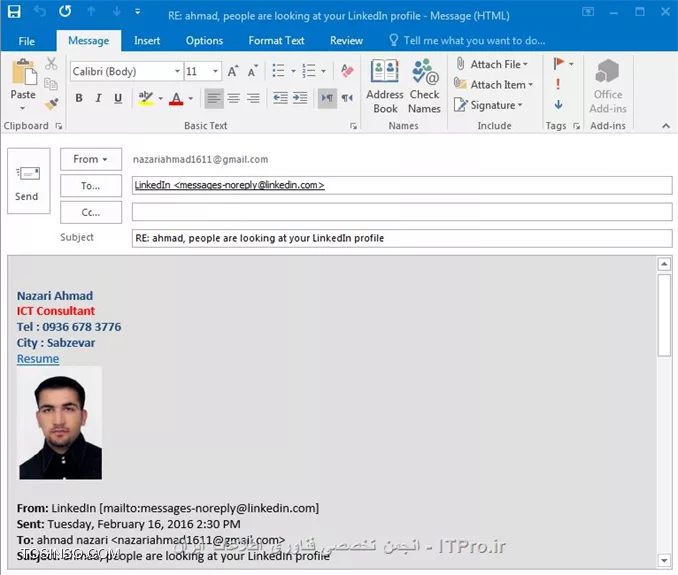Screen dimensions: 678x575
Task: Toggle Left-to-Right text direction
Action: [327, 98]
